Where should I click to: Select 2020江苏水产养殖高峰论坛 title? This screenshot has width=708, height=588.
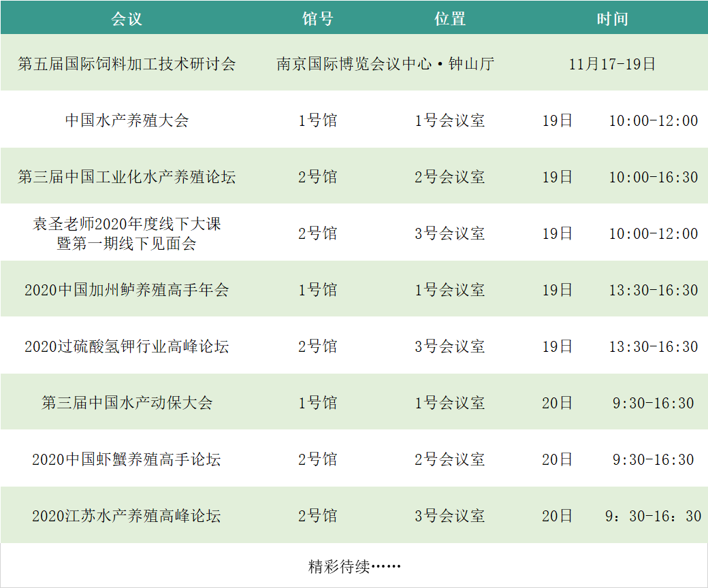(x=127, y=516)
